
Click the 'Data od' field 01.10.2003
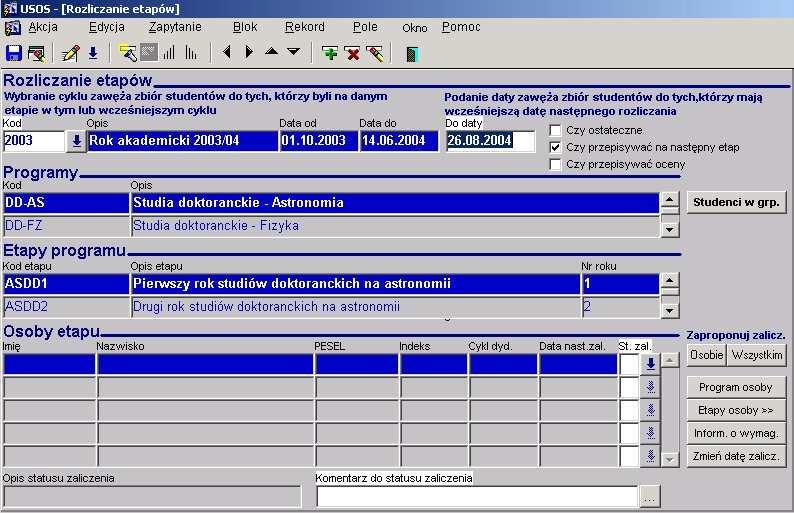coord(319,141)
